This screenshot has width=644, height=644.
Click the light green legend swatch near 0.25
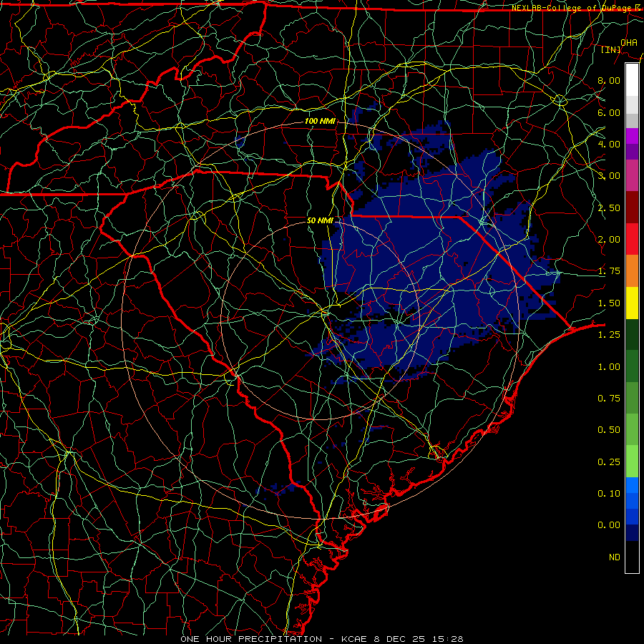pos(632,462)
